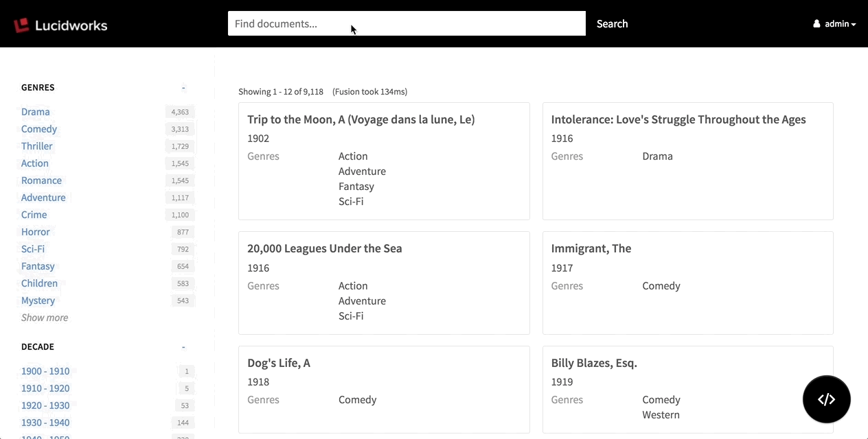Open 20,000 Leagues Under the Sea result

(x=325, y=248)
